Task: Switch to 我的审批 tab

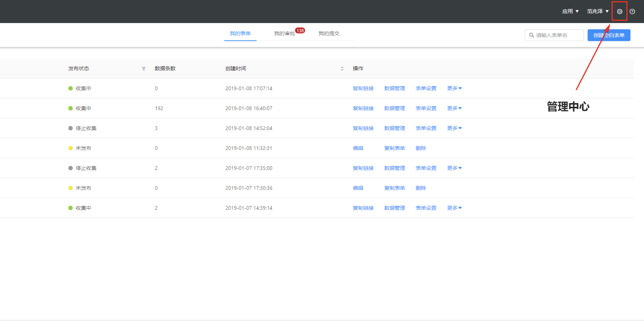Action: 285,33
